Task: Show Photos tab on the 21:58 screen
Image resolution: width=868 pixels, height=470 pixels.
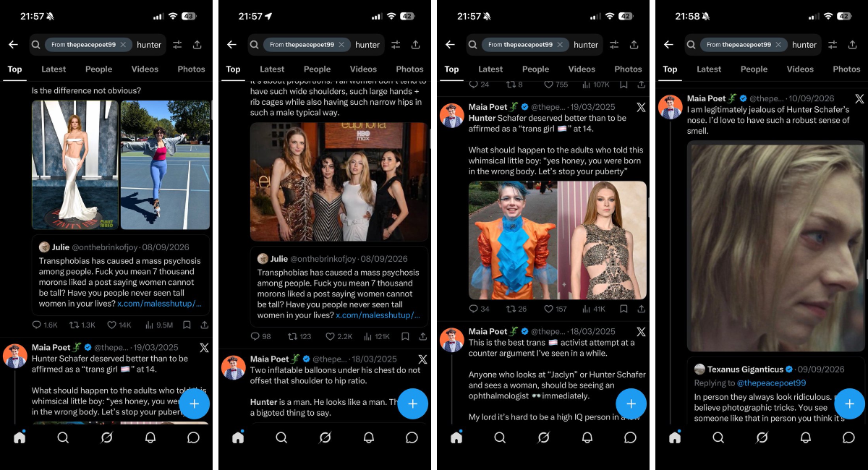Action: click(x=846, y=69)
